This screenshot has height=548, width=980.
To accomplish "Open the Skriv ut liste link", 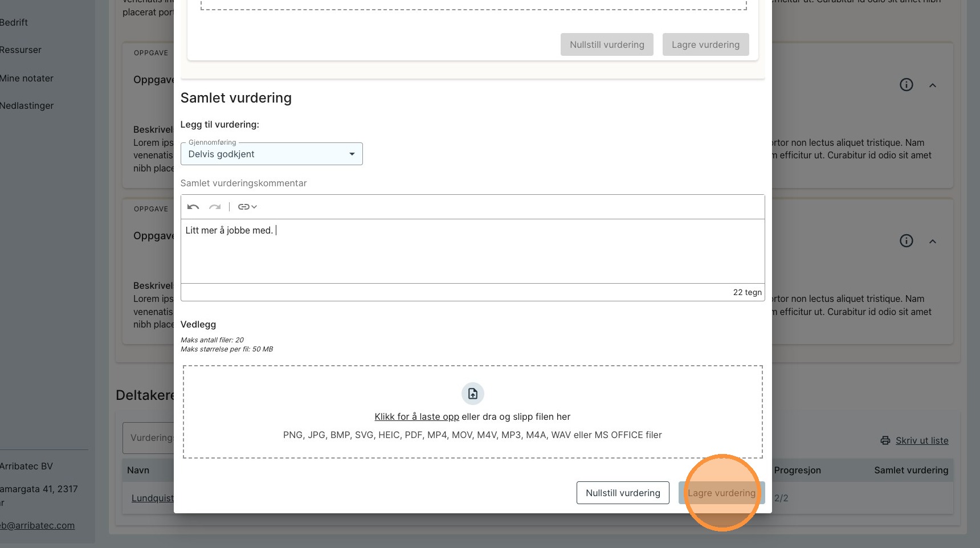I will tap(922, 440).
